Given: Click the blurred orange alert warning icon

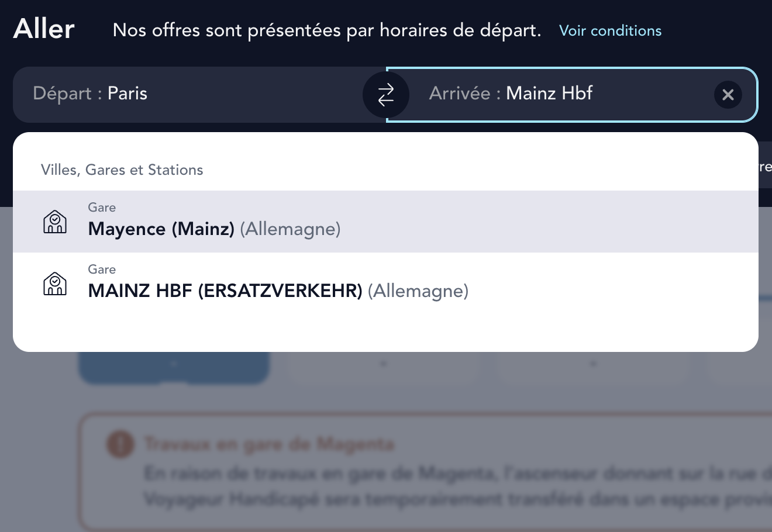Looking at the screenshot, I should pyautogui.click(x=119, y=444).
